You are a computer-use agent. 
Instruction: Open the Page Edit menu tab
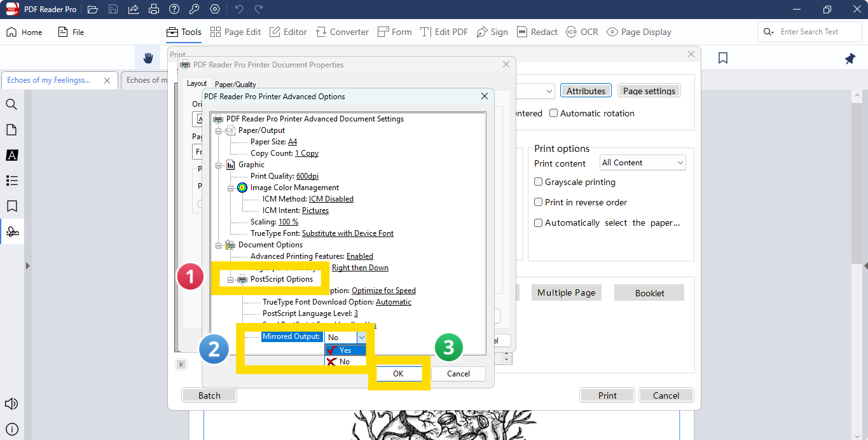pos(235,32)
